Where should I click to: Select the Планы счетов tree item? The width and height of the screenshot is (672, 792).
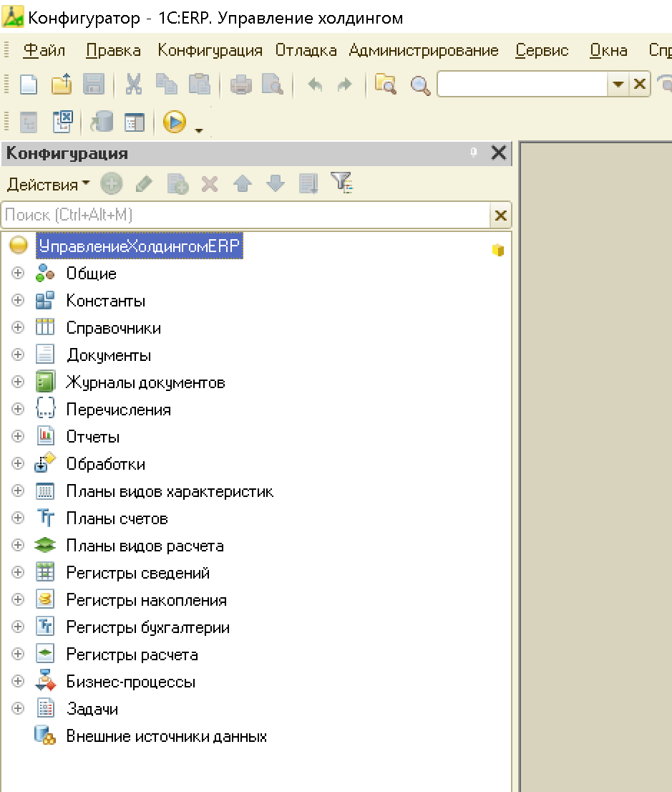pos(117,518)
